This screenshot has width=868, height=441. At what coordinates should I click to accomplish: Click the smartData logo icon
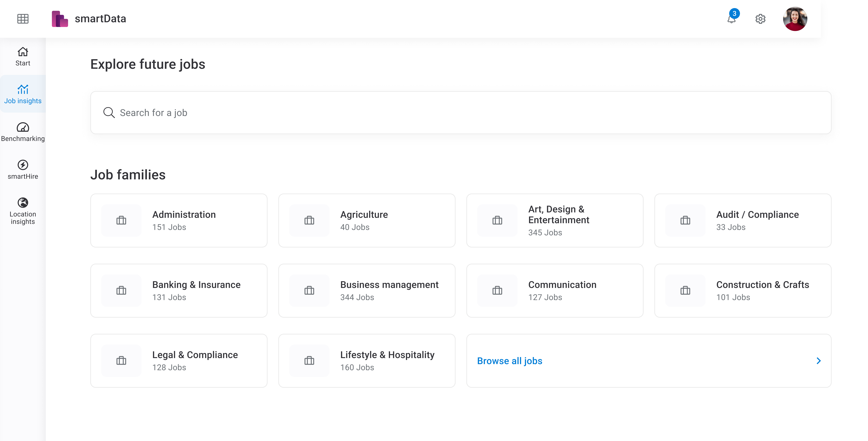(x=60, y=19)
